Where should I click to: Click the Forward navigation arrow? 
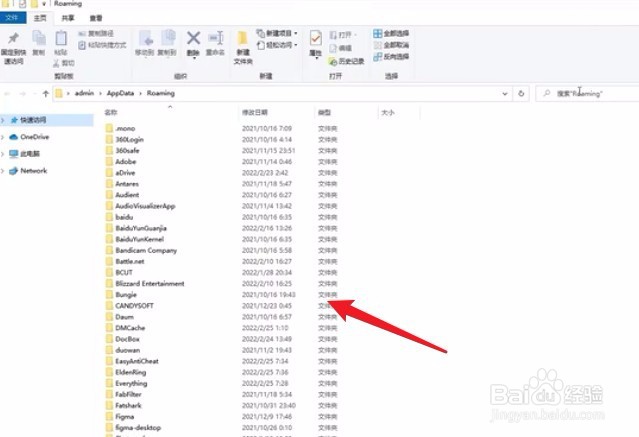point(22,94)
